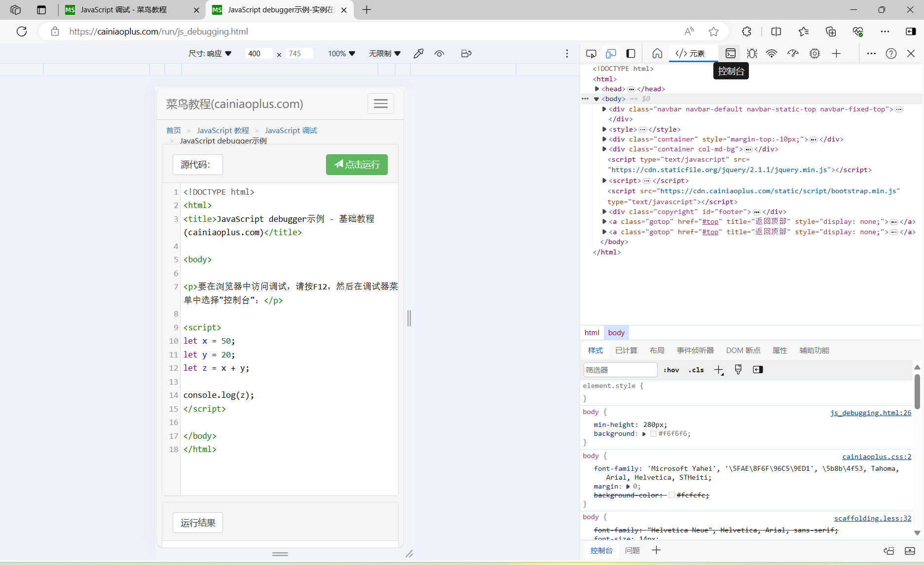Open DevTools Welcome home icon
The height and width of the screenshot is (565, 924).
[657, 53]
